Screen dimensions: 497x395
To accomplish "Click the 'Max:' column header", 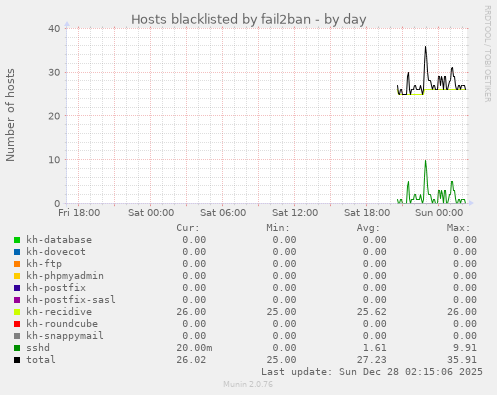I will (x=458, y=228).
